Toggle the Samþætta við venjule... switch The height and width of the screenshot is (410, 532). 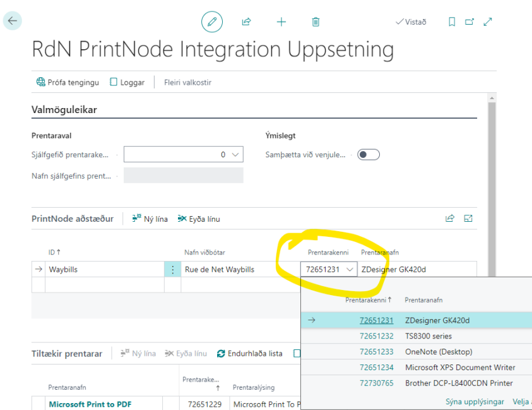(368, 155)
